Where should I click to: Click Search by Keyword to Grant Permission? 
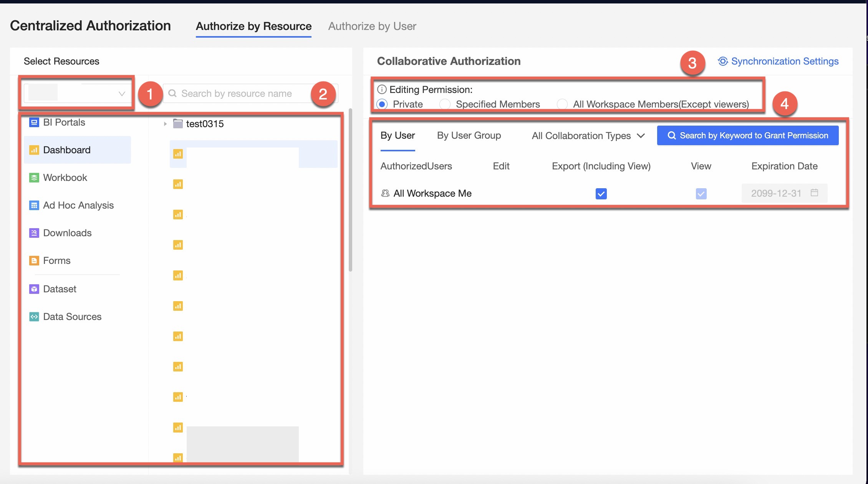747,135
